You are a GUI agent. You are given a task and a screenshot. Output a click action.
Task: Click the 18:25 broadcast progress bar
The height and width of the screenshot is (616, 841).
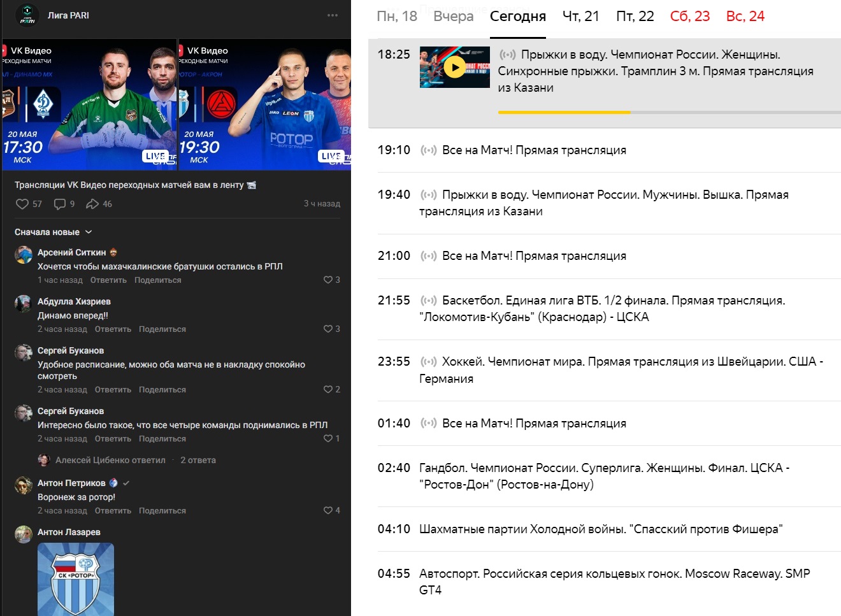click(670, 112)
